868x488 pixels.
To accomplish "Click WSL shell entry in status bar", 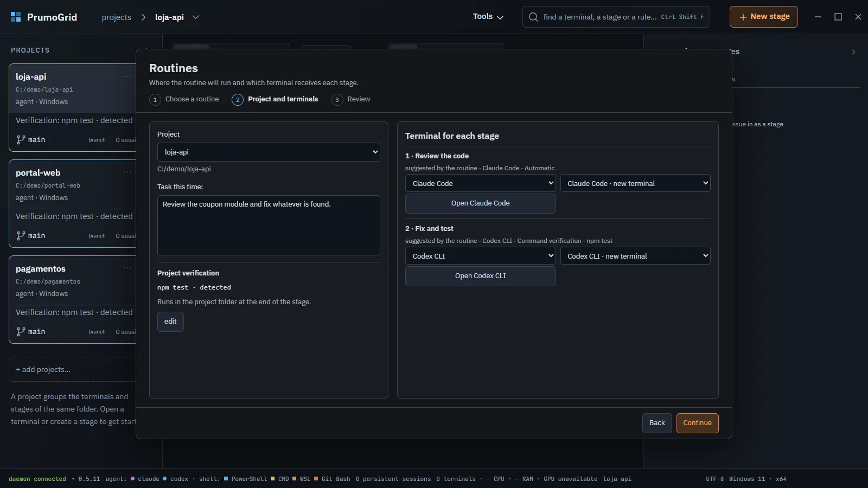I will coord(301,479).
